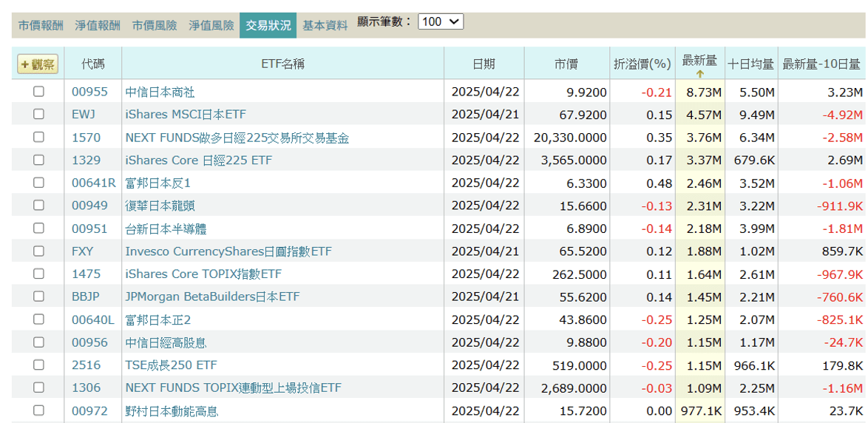Select the checkbox for 00640L 富邦日本正2

38,319
